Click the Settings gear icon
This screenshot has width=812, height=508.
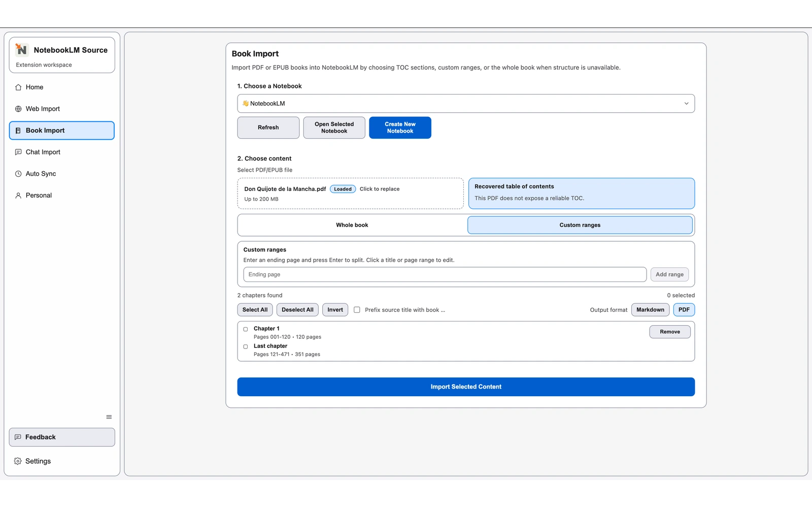coord(17,461)
